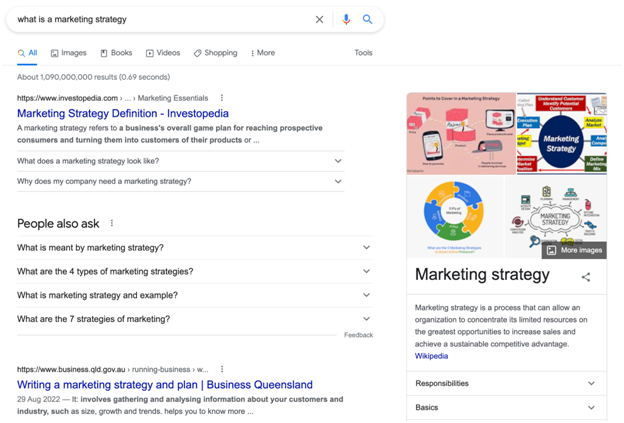
Task: Clear the search query with the X icon
Action: (x=320, y=19)
